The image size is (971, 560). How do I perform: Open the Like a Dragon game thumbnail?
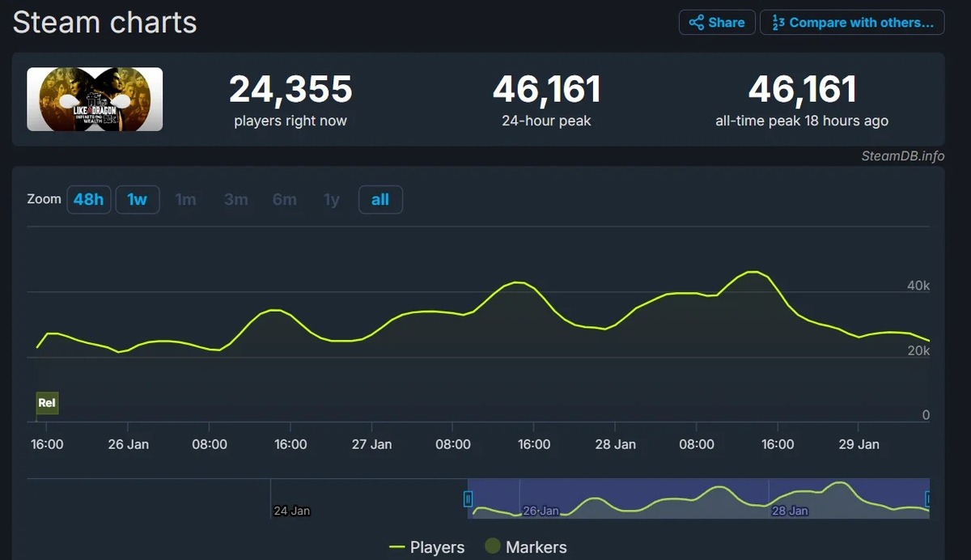tap(95, 100)
